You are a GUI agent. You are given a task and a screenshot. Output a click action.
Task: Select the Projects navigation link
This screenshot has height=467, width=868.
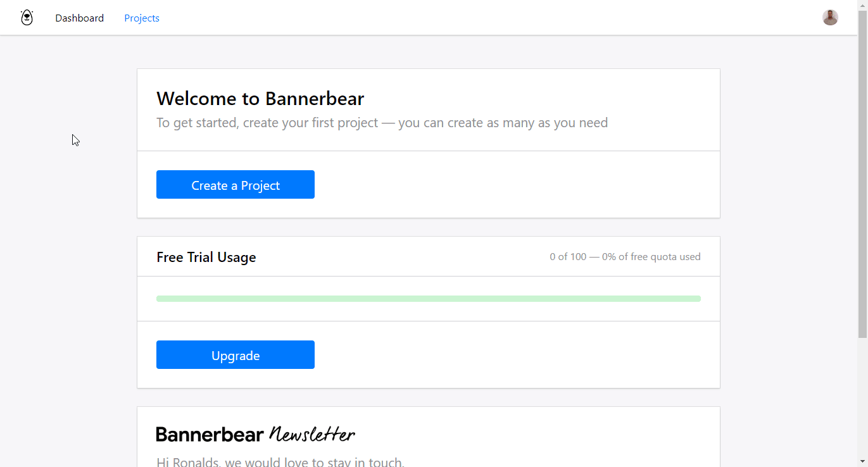coord(141,18)
